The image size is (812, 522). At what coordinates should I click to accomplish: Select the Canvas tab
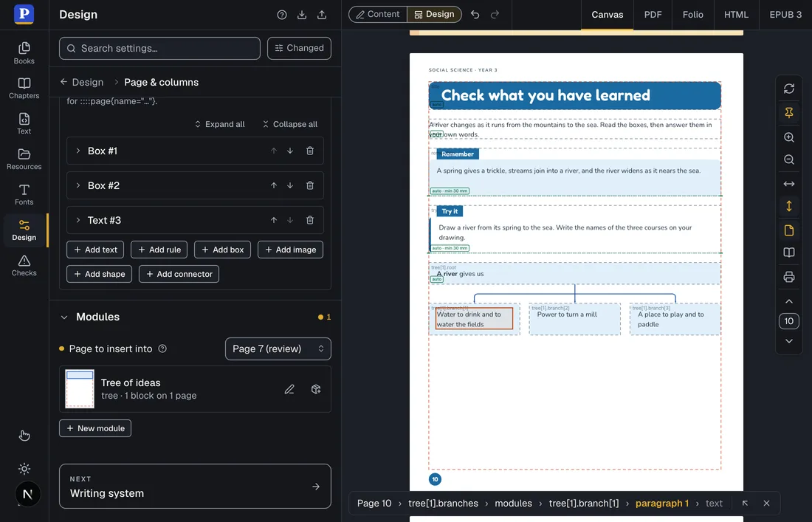[x=607, y=15]
